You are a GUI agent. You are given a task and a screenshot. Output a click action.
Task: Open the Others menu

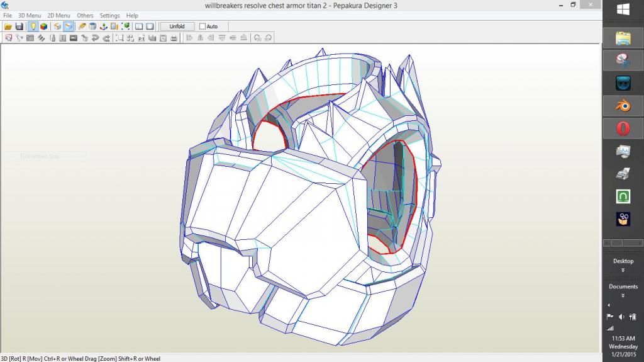(x=85, y=16)
